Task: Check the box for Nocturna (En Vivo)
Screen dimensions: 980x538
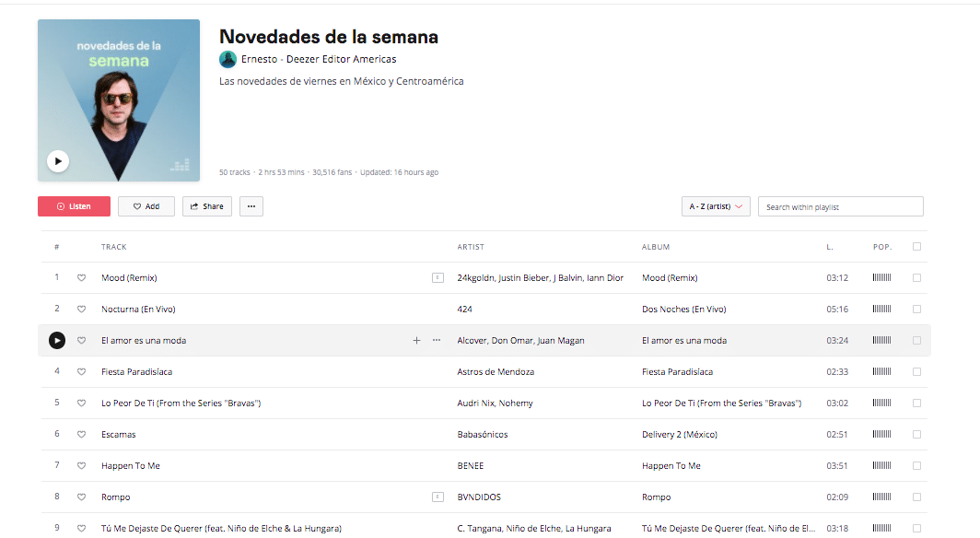Action: coord(916,310)
